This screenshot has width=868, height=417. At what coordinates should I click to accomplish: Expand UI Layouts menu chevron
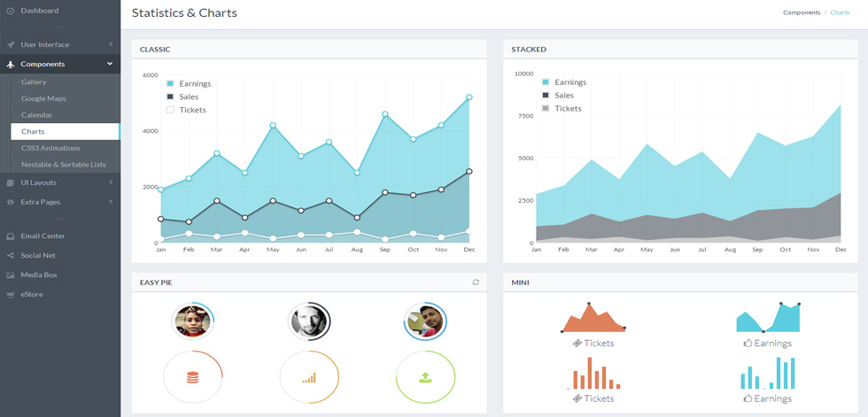(x=111, y=182)
